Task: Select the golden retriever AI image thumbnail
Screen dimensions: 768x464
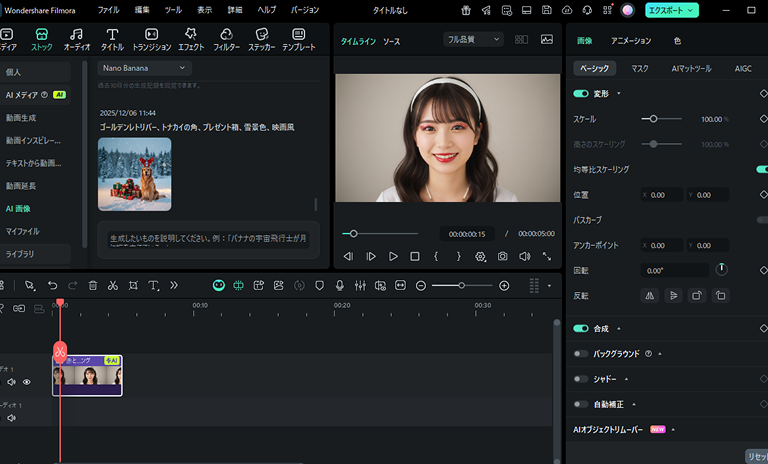Action: [134, 174]
